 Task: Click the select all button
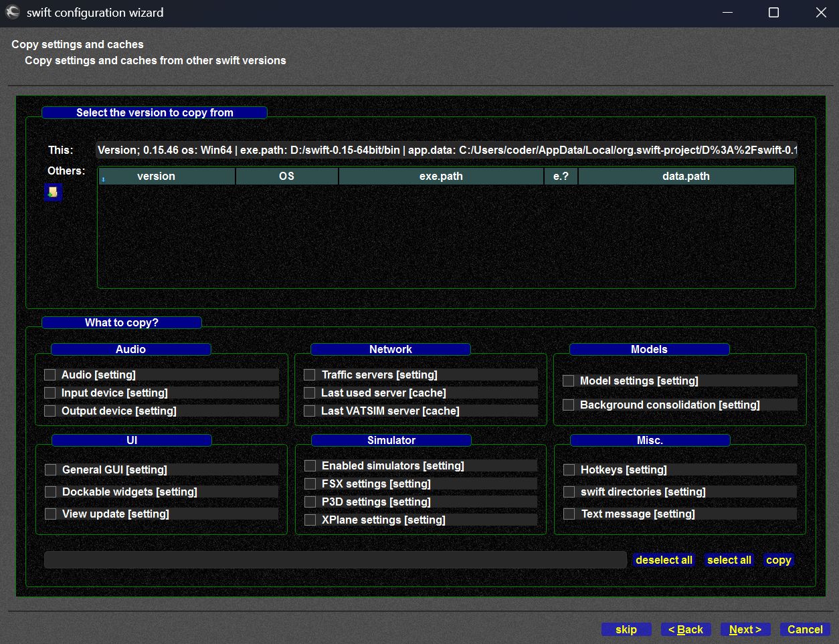729,560
